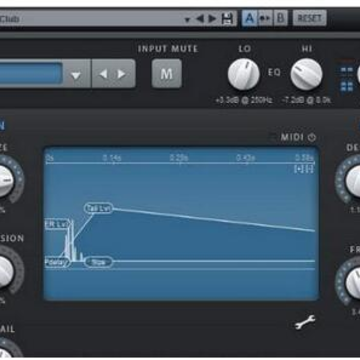Select the A compare slot
This screenshot has height=360, width=360.
249,18
